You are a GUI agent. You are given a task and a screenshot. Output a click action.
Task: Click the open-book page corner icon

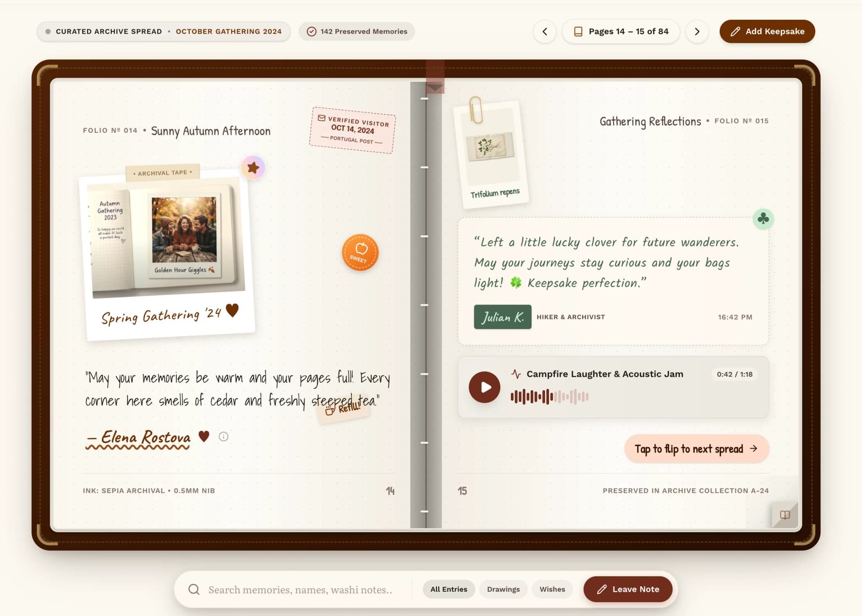point(785,515)
